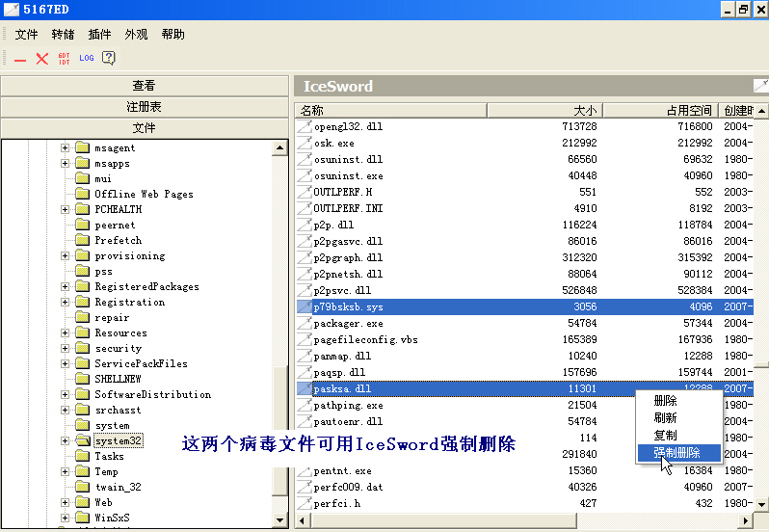This screenshot has width=769, height=532.
Task: Sort by the 占用空间 column header
Action: (661, 110)
